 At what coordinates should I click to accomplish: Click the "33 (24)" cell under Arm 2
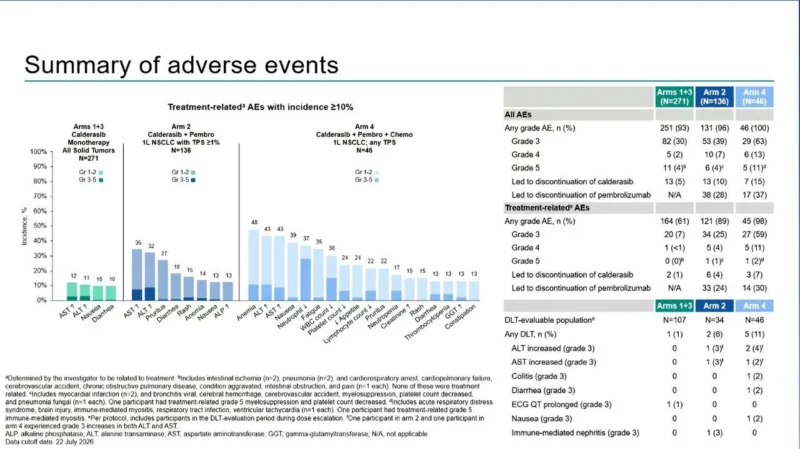[x=714, y=288]
